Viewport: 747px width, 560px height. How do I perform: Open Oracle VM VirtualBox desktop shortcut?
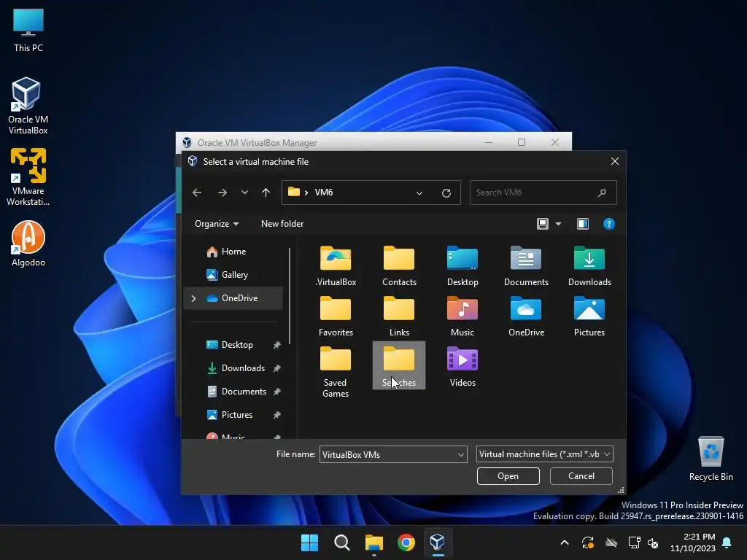(x=28, y=106)
